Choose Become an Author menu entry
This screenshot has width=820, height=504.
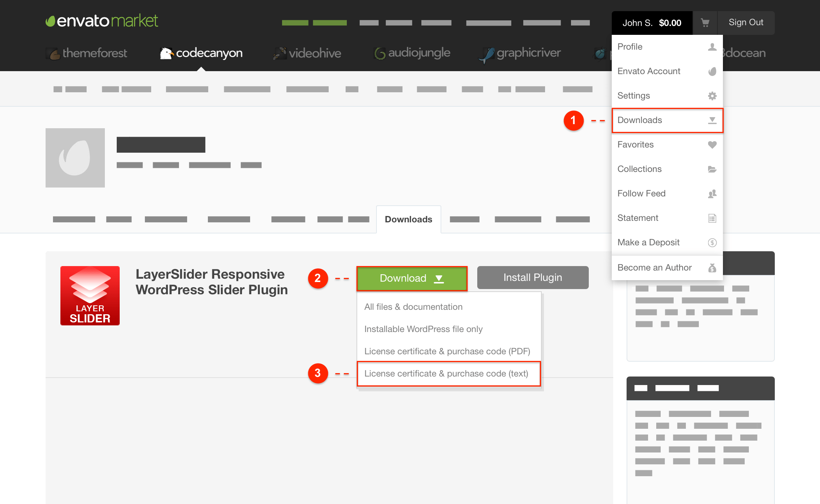point(667,268)
